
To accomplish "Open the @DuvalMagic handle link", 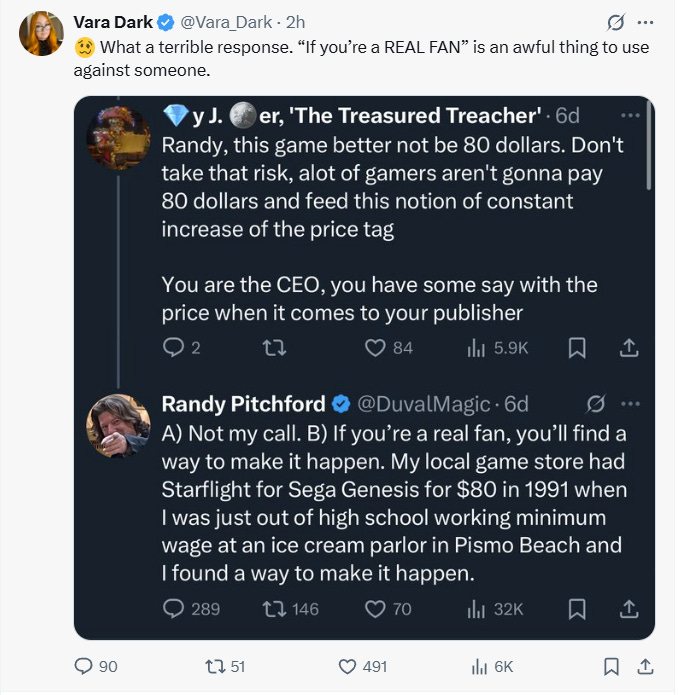I will point(423,404).
